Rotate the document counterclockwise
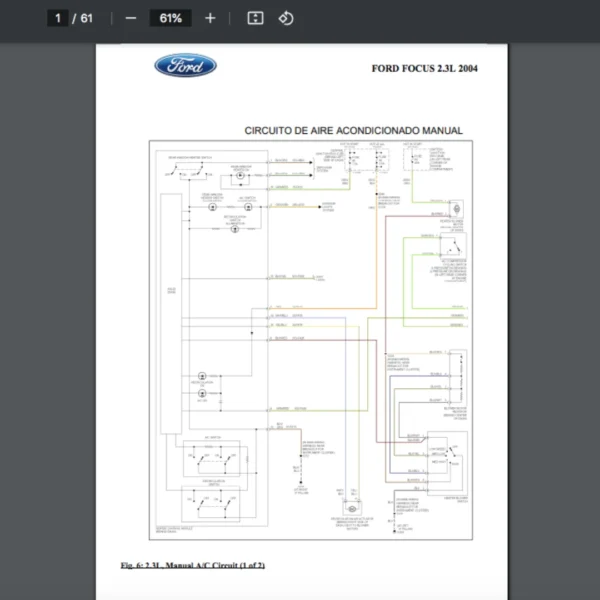This screenshot has width=600, height=600. coord(286,18)
